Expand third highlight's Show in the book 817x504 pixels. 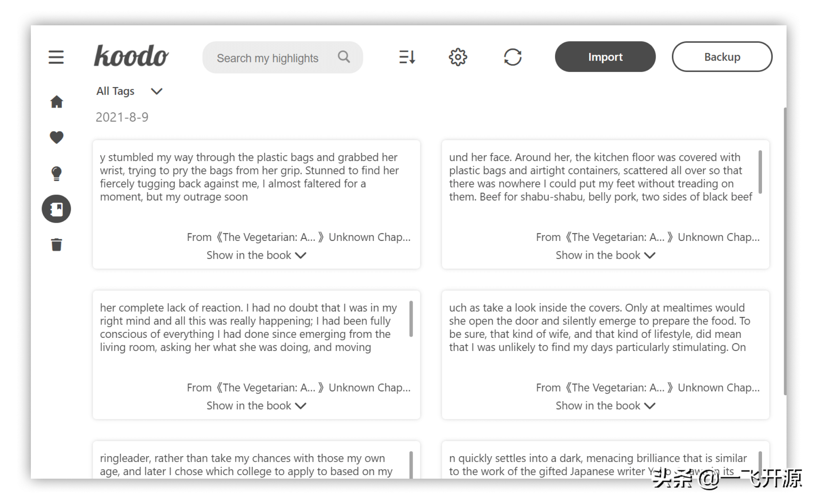pyautogui.click(x=257, y=405)
